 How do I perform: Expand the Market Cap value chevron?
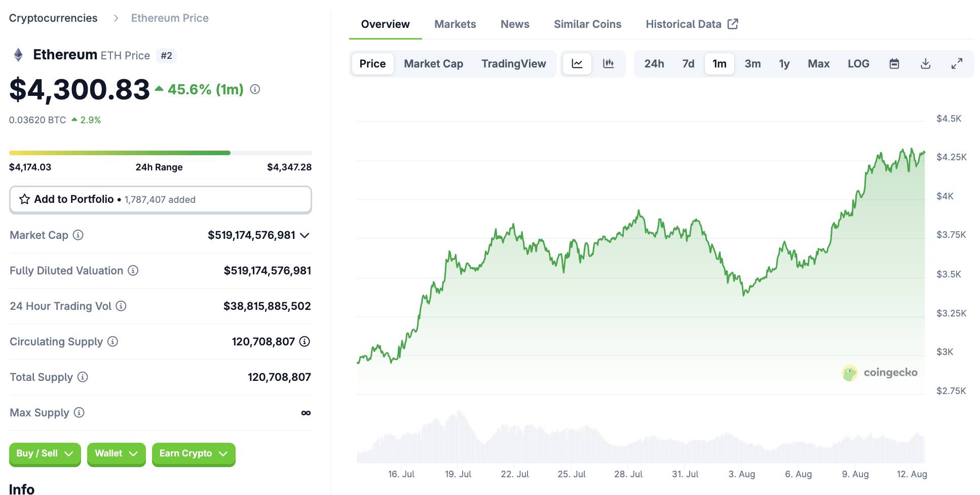[x=305, y=235]
